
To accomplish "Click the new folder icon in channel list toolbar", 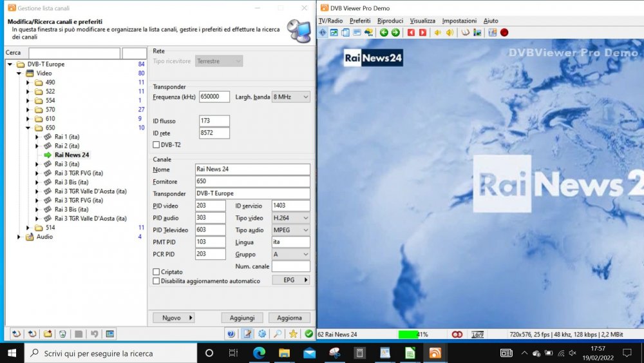I will point(48,334).
